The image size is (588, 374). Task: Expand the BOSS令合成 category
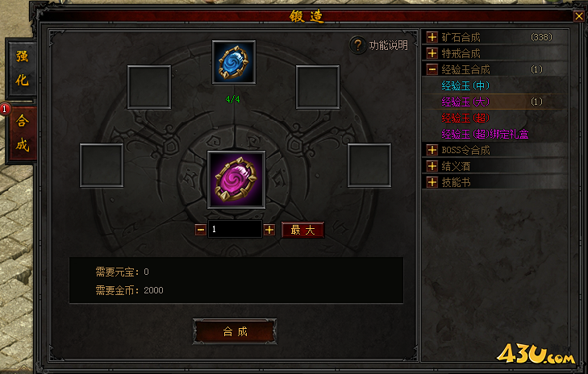click(432, 150)
